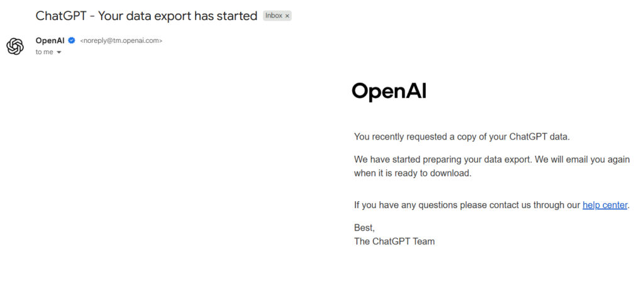Screen dimensions: 644x291
Task: Click the noreply@tm.openai.com sender address
Action: [121, 41]
